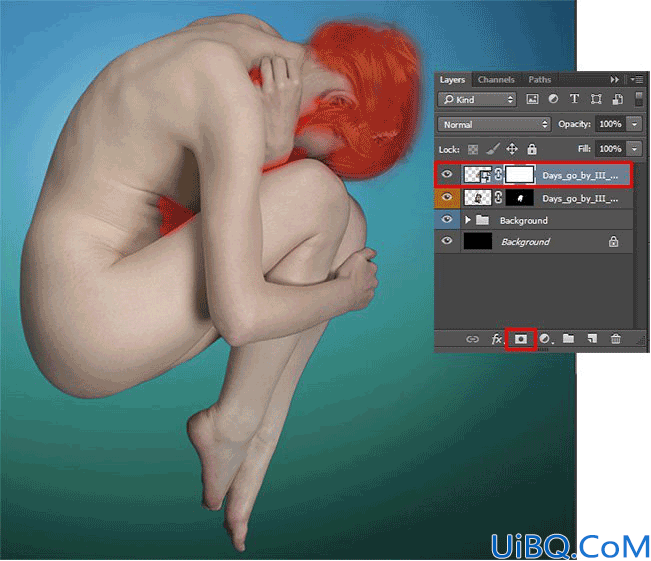Filter layers by type layers icon

[574, 99]
